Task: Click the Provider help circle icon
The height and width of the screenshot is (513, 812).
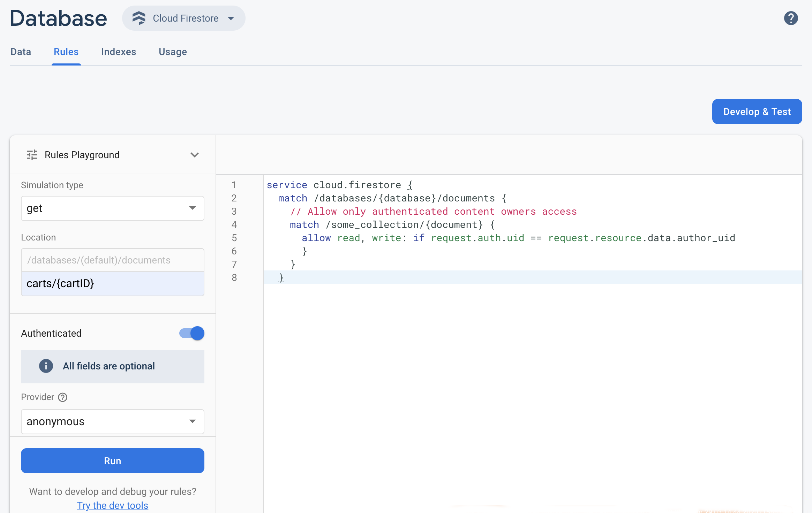Action: [63, 397]
